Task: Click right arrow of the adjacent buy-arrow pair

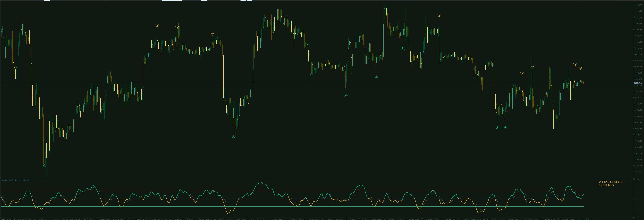Action: point(506,127)
